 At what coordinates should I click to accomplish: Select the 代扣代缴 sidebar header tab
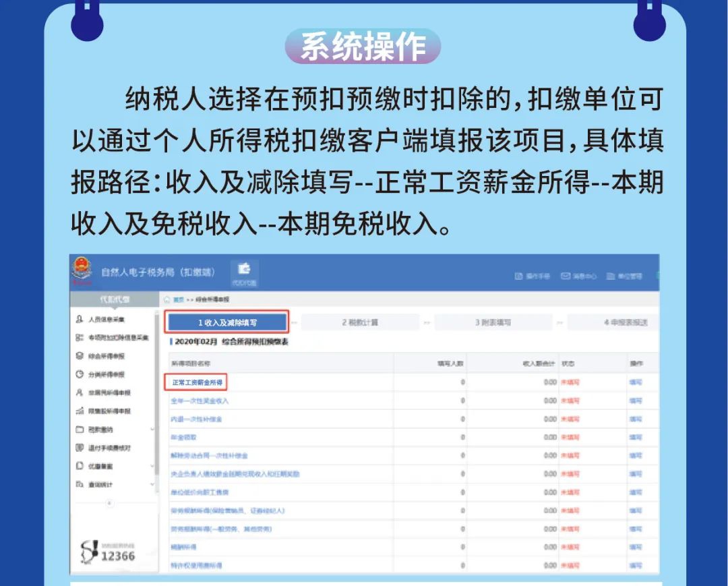tap(114, 299)
